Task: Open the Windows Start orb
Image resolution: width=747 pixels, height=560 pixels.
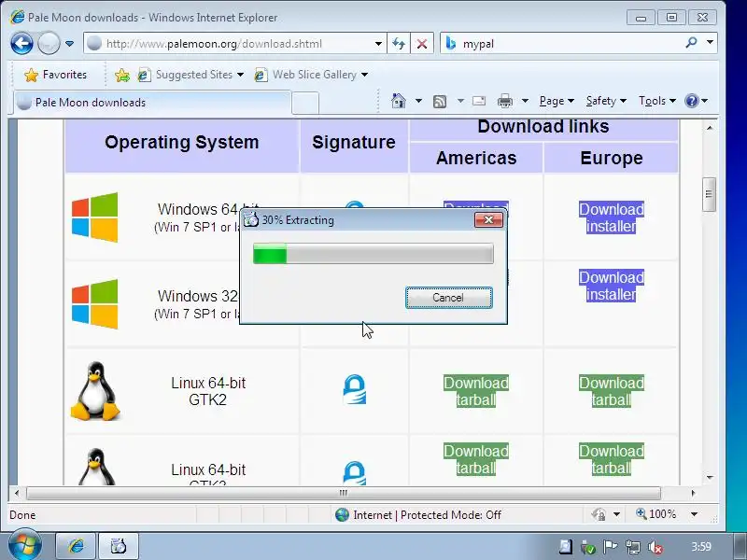Action: [24, 545]
